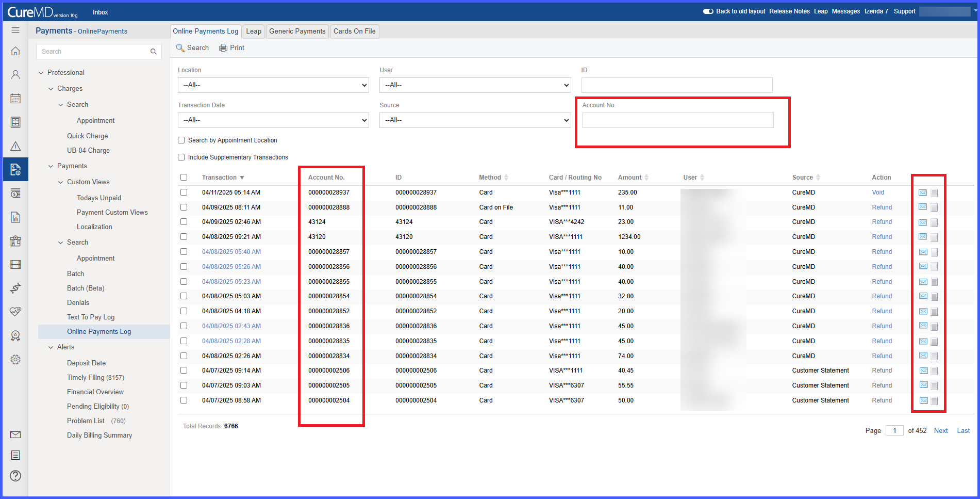The width and height of the screenshot is (980, 499).
Task: Collapse the Charges tree node
Action: coord(51,89)
